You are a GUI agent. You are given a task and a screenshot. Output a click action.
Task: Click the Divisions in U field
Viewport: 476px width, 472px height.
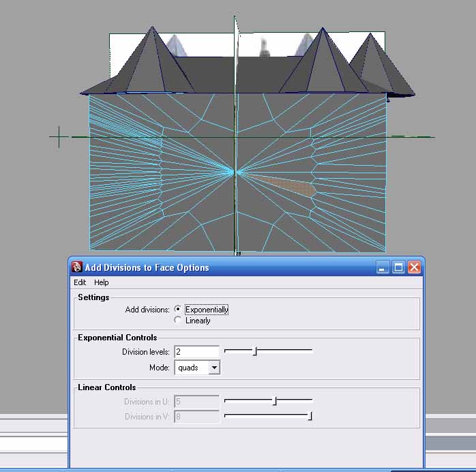pyautogui.click(x=196, y=402)
